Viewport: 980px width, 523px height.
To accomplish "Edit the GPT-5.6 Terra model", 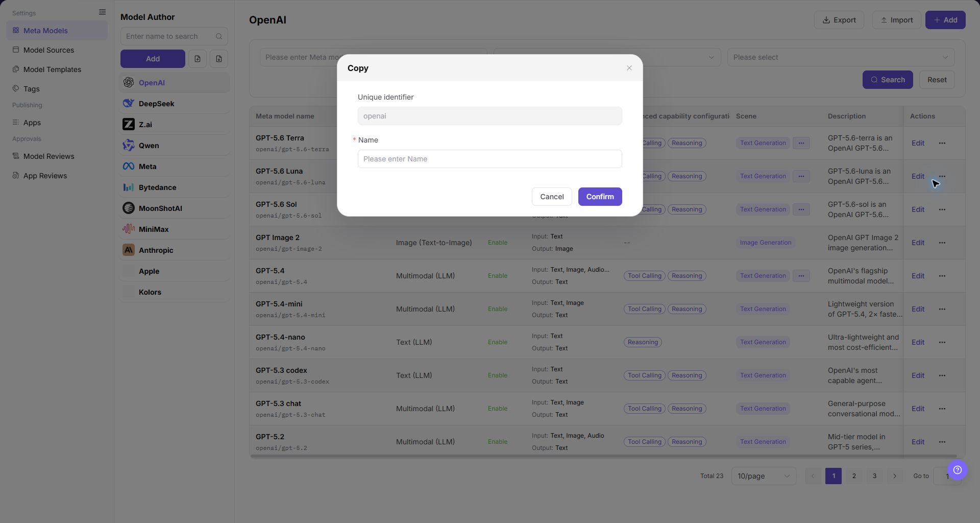I will tap(918, 143).
